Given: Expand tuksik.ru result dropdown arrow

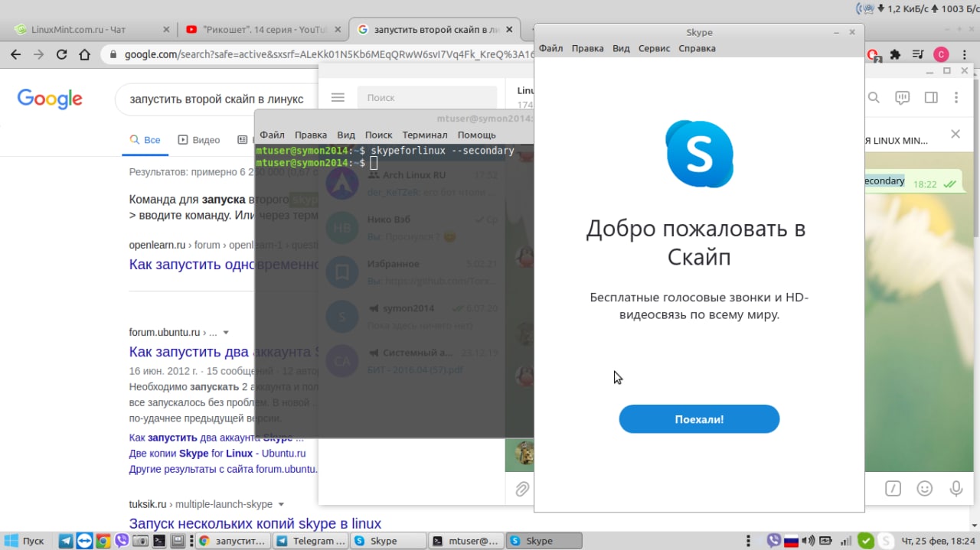Looking at the screenshot, I should (x=281, y=505).
